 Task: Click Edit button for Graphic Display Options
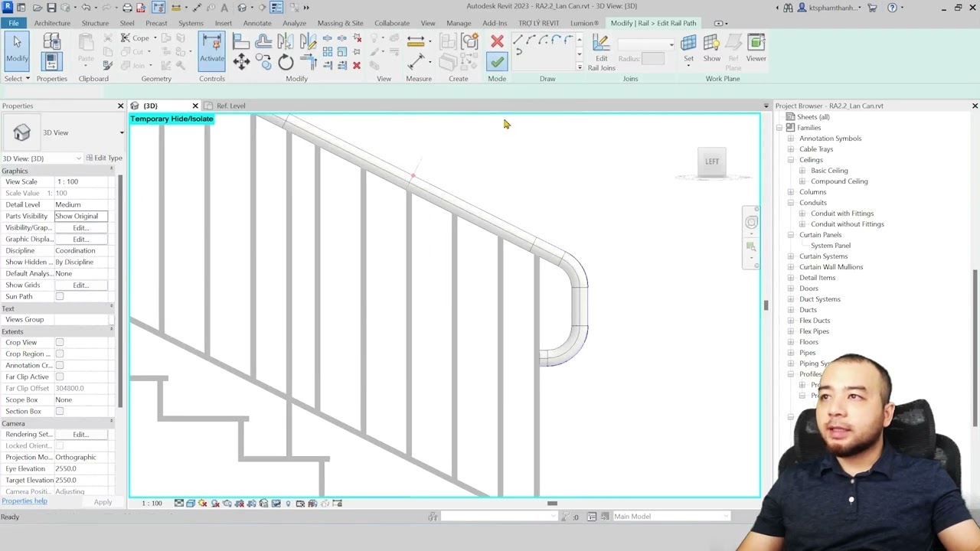click(80, 239)
